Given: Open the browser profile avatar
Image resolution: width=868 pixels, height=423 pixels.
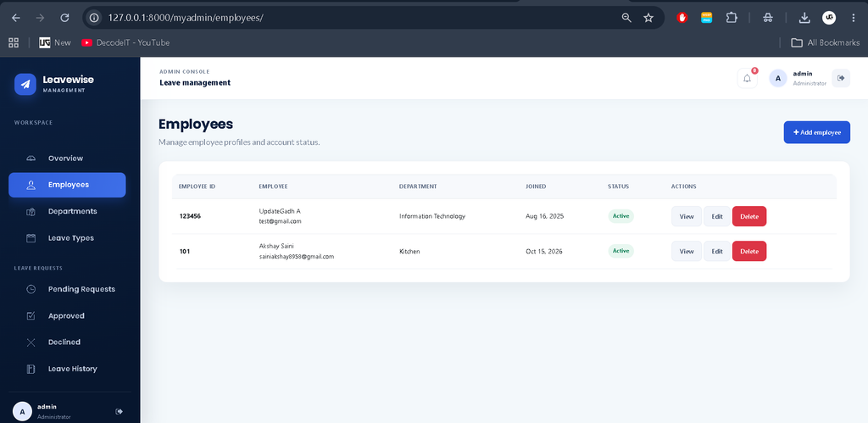Looking at the screenshot, I should 829,18.
